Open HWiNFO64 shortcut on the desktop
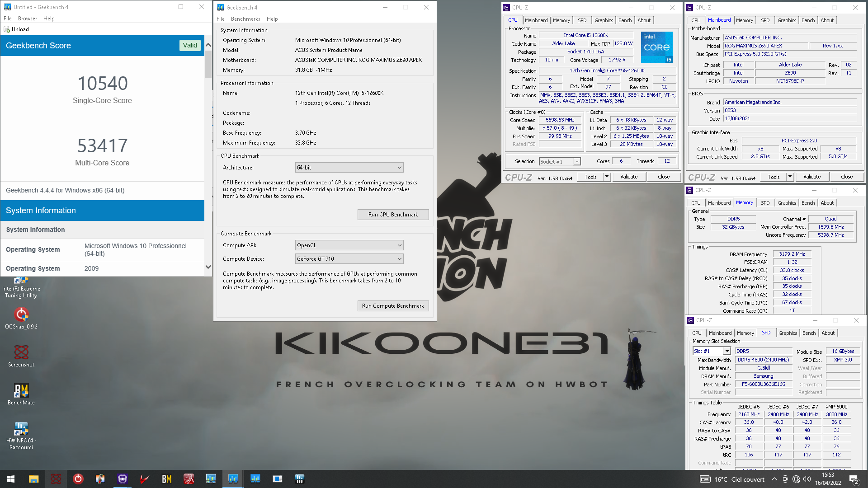868x488 pixels. pyautogui.click(x=21, y=436)
